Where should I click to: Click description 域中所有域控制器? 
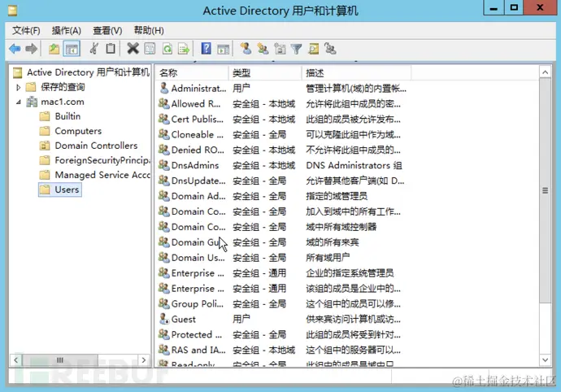point(341,227)
